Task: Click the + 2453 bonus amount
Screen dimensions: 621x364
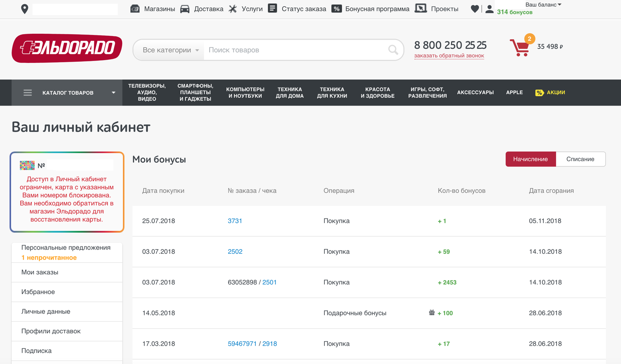Action: tap(447, 283)
